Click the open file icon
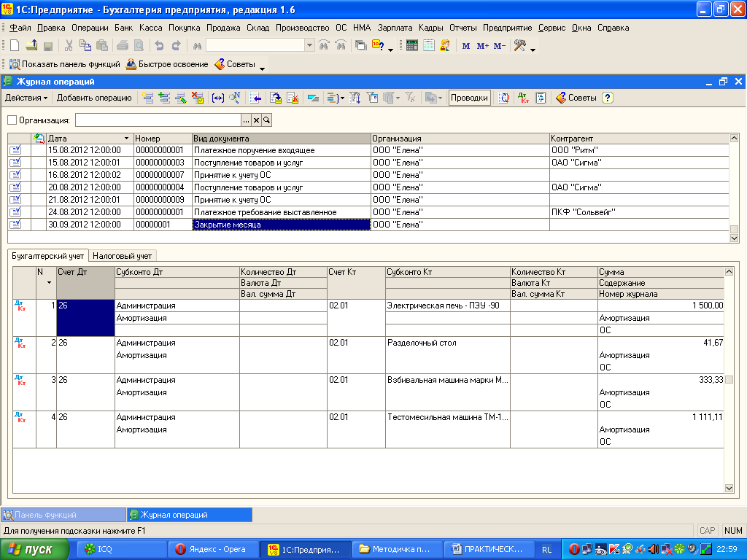The height and width of the screenshot is (560, 747). pyautogui.click(x=31, y=46)
